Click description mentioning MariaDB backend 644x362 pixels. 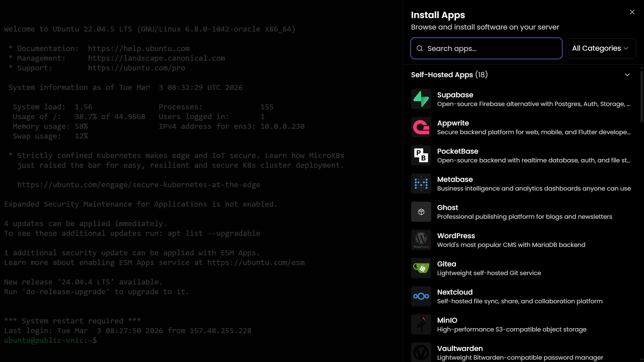coord(511,245)
